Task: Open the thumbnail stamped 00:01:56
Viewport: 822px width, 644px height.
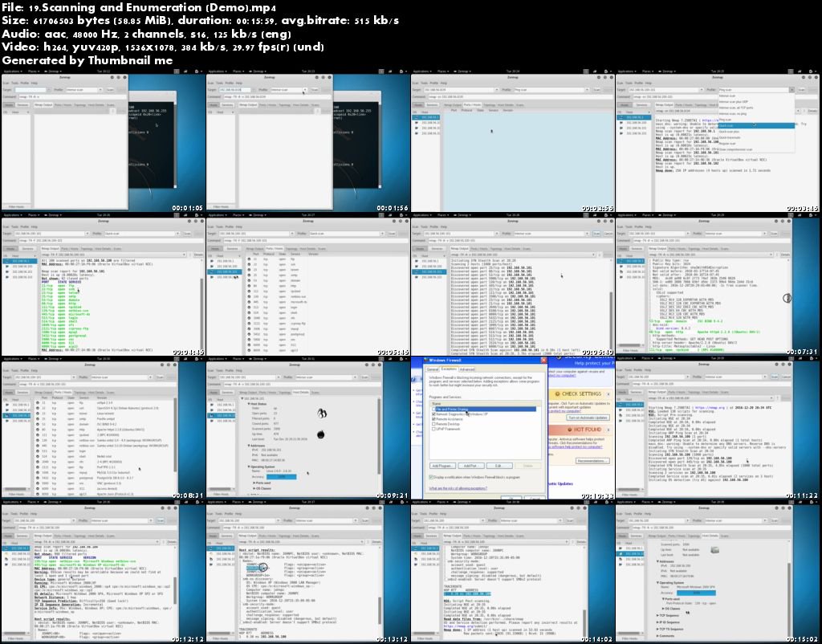Action: click(x=308, y=141)
